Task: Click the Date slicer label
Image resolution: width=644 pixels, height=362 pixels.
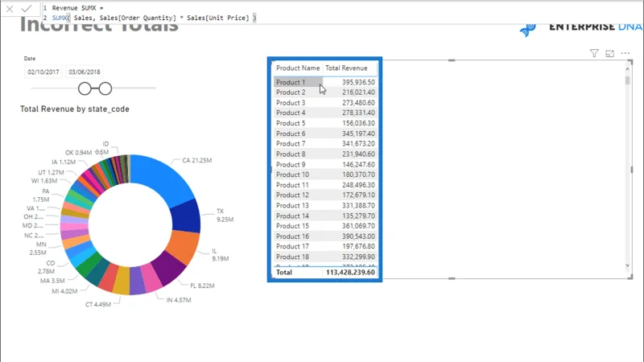Action: click(x=30, y=58)
